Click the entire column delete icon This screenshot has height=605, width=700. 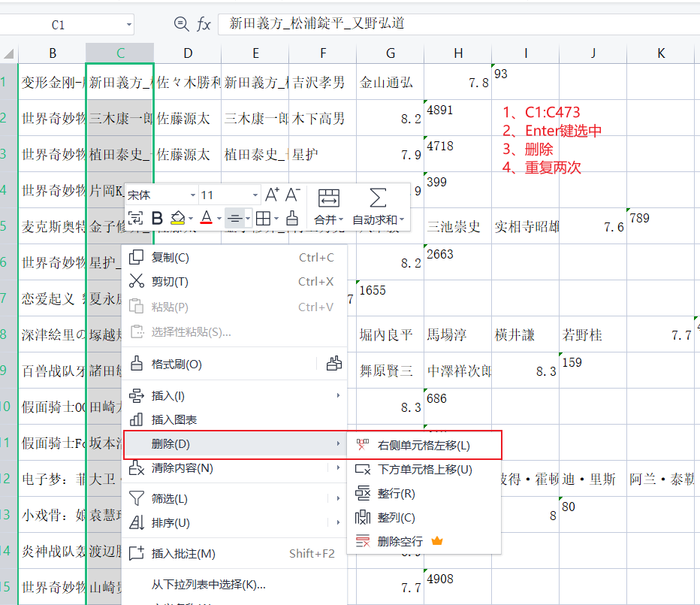(x=363, y=517)
